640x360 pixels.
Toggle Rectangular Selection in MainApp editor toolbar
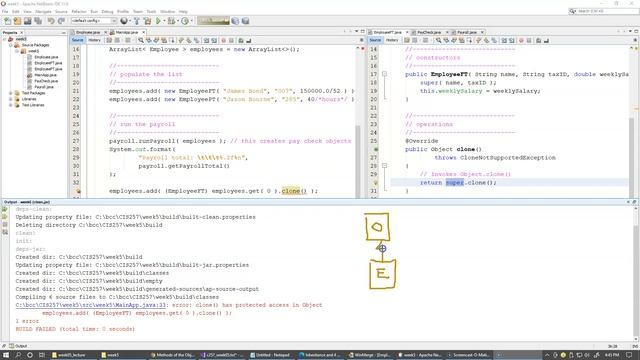click(172, 40)
